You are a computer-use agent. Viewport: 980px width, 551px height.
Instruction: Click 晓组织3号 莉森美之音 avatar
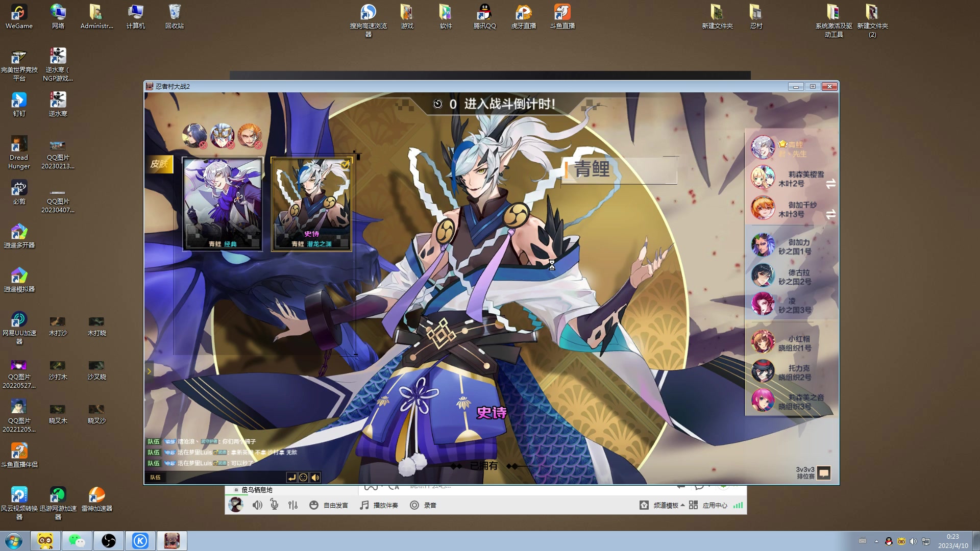point(763,400)
